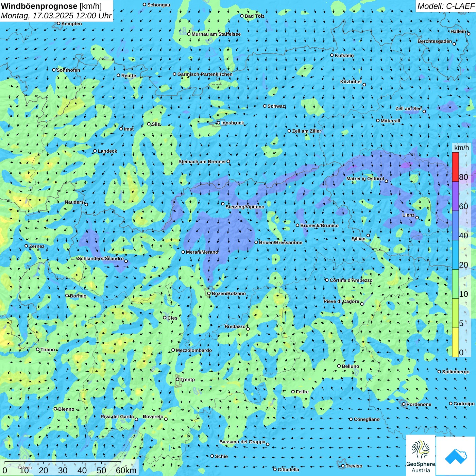Click the Bormio city label
This screenshot has width=476, height=476.
pyautogui.click(x=78, y=296)
